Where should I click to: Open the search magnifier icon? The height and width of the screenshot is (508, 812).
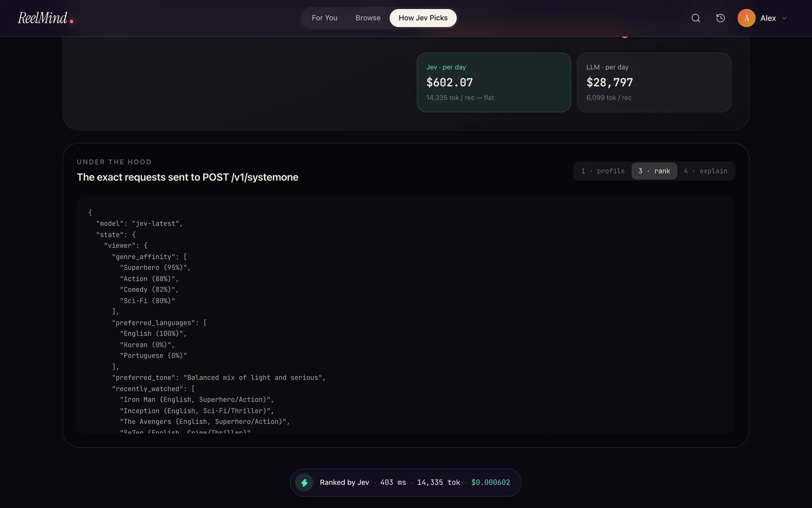coord(696,18)
